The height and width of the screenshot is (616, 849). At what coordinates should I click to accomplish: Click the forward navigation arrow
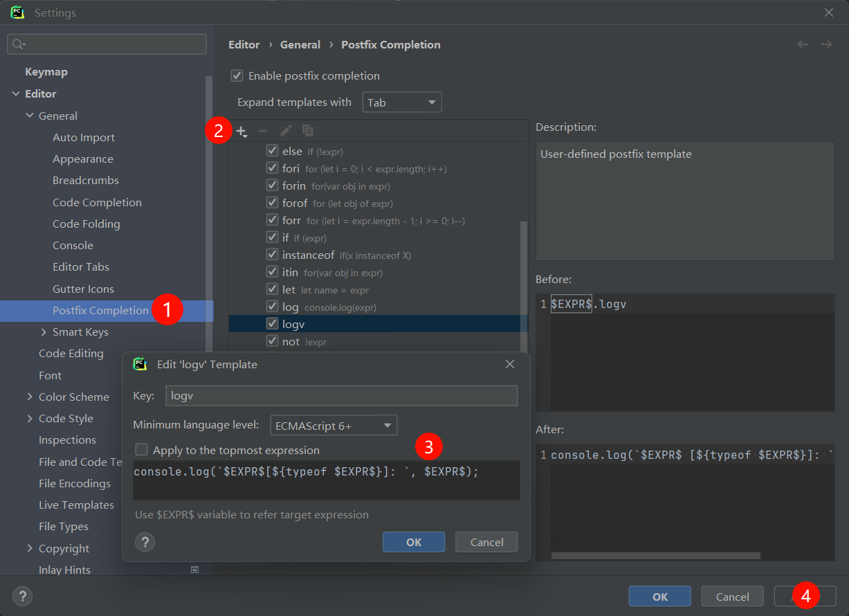826,44
